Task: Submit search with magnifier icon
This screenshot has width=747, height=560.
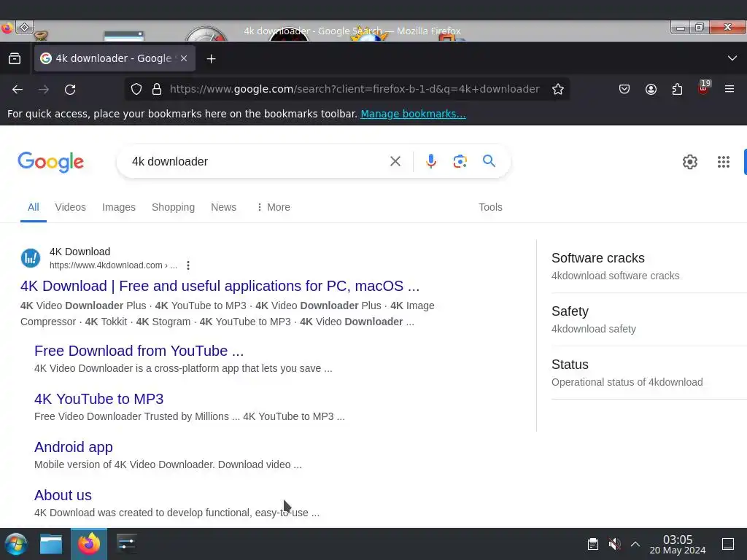Action: point(489,161)
